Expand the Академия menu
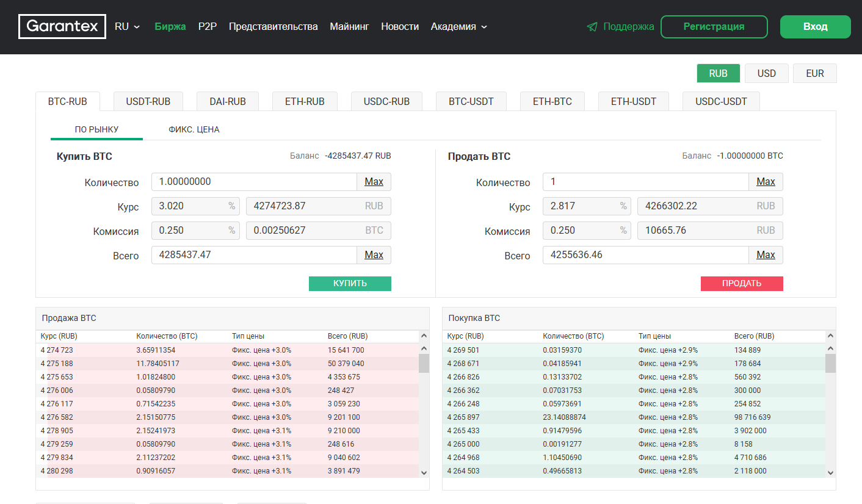The image size is (862, 504). click(458, 27)
